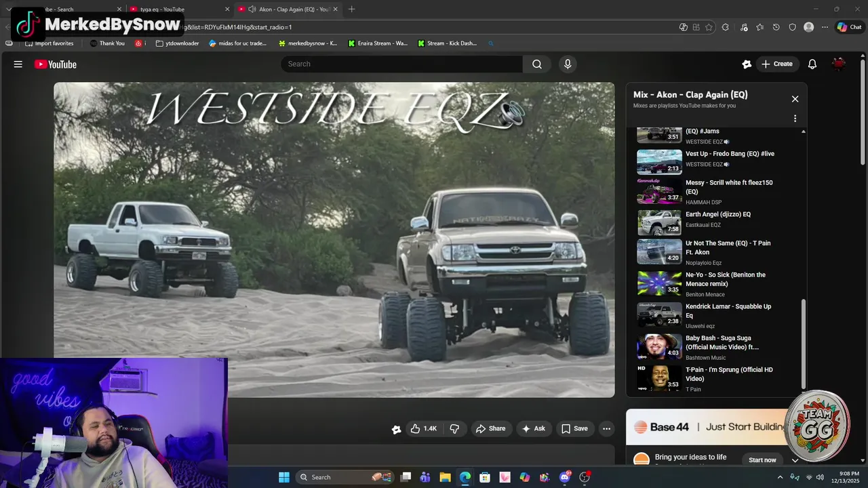This screenshot has width=868, height=488.
Task: Mute the Akon Clap Again browser tab
Action: (252, 9)
